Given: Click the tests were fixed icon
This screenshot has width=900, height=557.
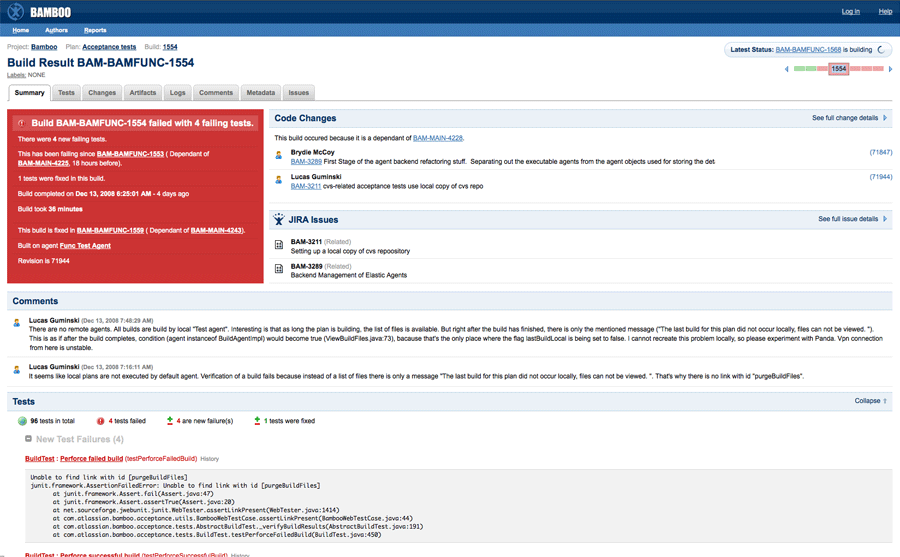Looking at the screenshot, I should pos(257,421).
